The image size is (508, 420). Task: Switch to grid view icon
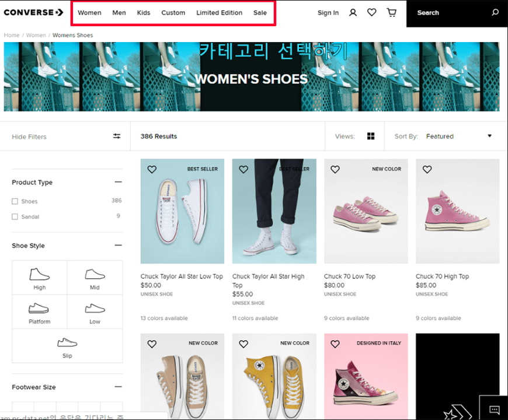371,136
